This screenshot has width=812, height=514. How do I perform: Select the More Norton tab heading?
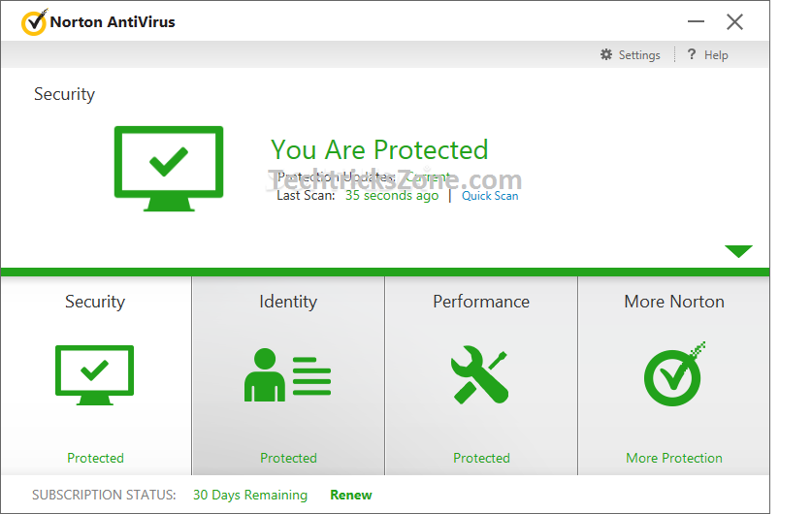(x=674, y=302)
